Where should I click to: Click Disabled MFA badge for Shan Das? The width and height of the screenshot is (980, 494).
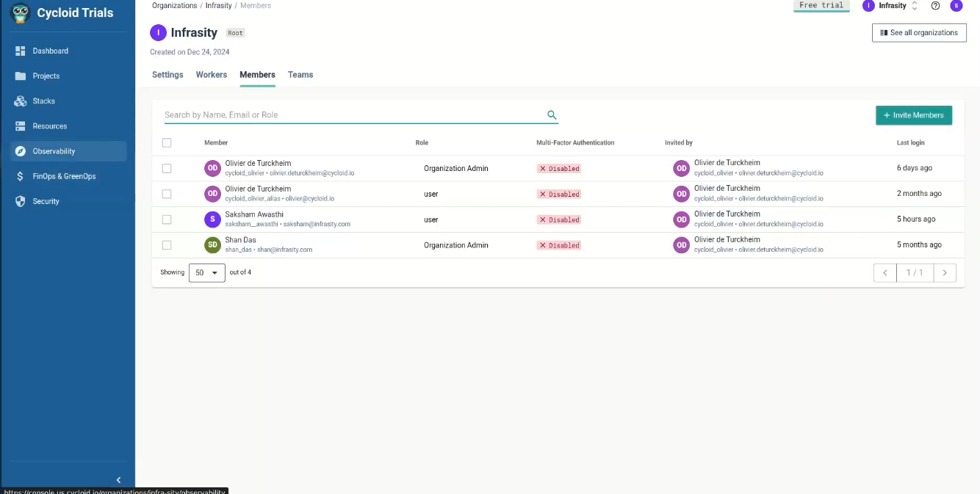(x=559, y=245)
